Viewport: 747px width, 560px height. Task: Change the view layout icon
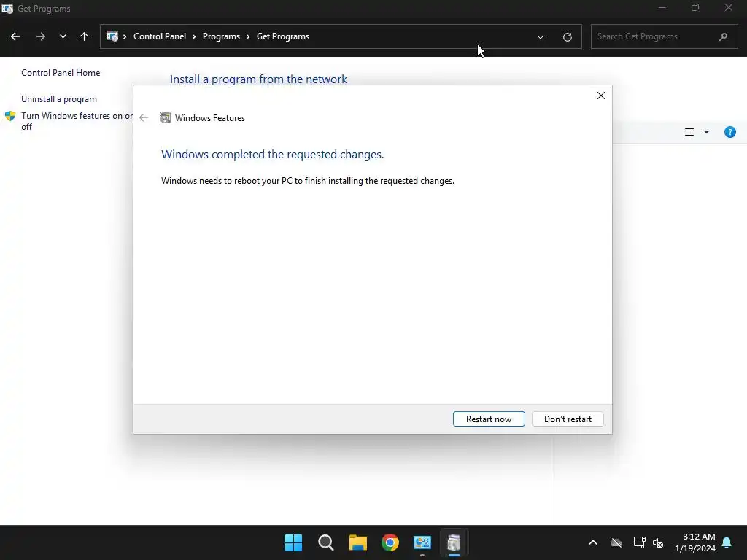pos(689,133)
